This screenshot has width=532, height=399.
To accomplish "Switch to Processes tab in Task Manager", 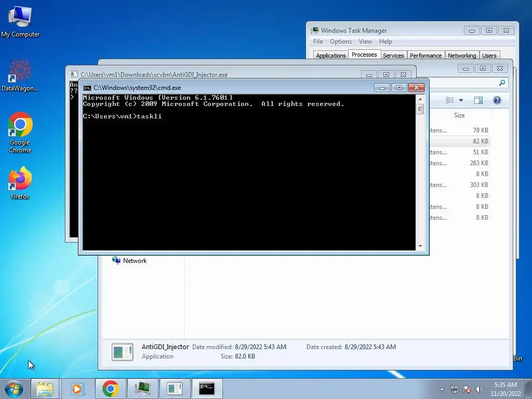I will pyautogui.click(x=364, y=55).
